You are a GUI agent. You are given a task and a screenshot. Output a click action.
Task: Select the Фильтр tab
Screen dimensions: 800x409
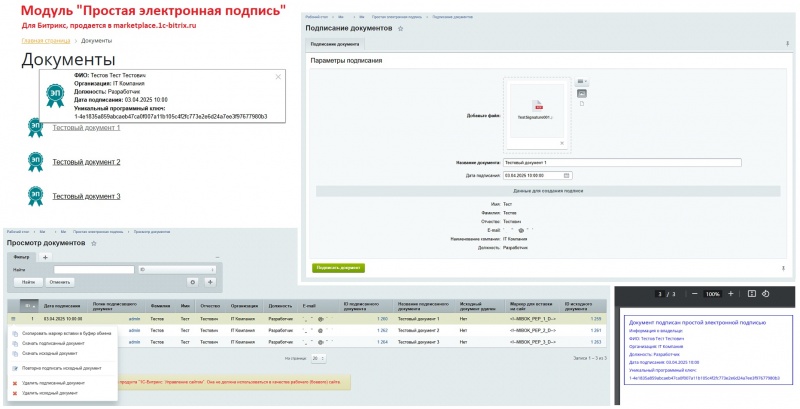click(x=21, y=257)
